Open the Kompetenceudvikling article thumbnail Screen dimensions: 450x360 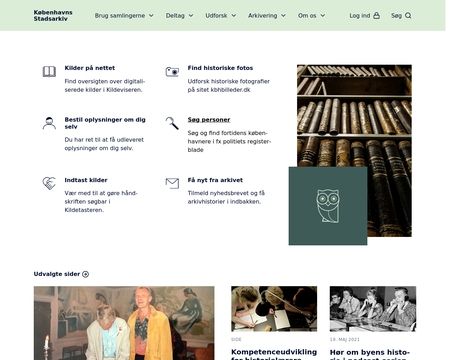click(x=274, y=309)
